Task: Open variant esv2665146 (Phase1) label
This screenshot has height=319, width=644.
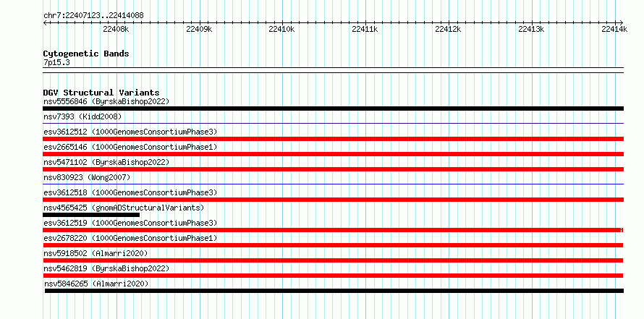Action: [x=130, y=147]
